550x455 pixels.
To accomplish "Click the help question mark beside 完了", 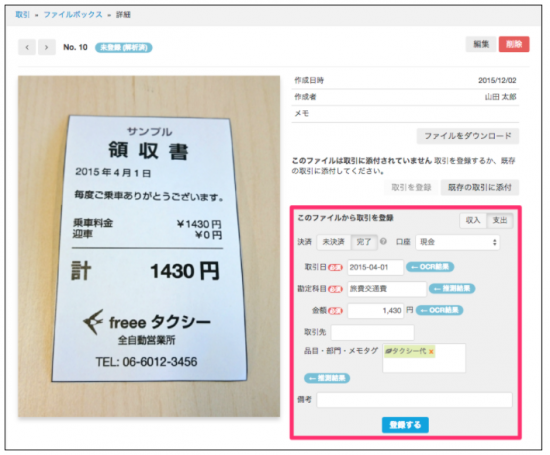I will (383, 241).
